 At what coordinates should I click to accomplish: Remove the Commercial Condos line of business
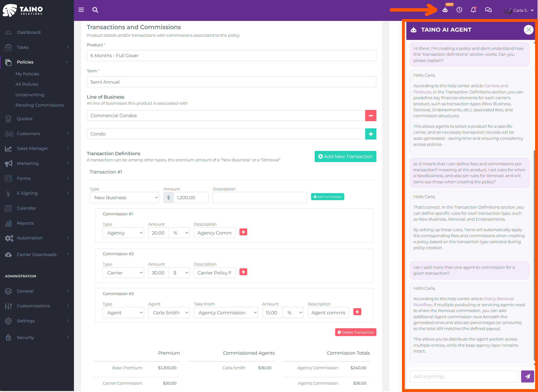pyautogui.click(x=371, y=115)
